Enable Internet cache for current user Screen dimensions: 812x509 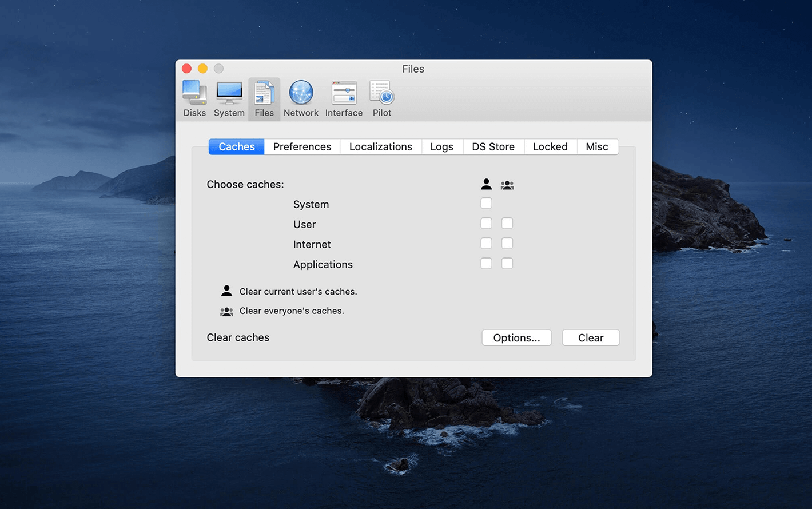(x=486, y=244)
